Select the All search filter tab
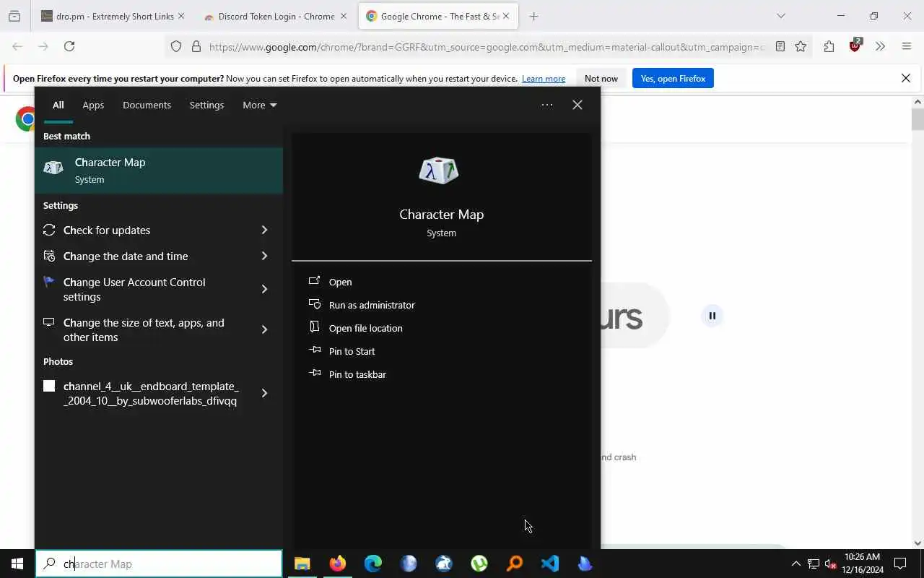The height and width of the screenshot is (578, 924). click(x=58, y=105)
